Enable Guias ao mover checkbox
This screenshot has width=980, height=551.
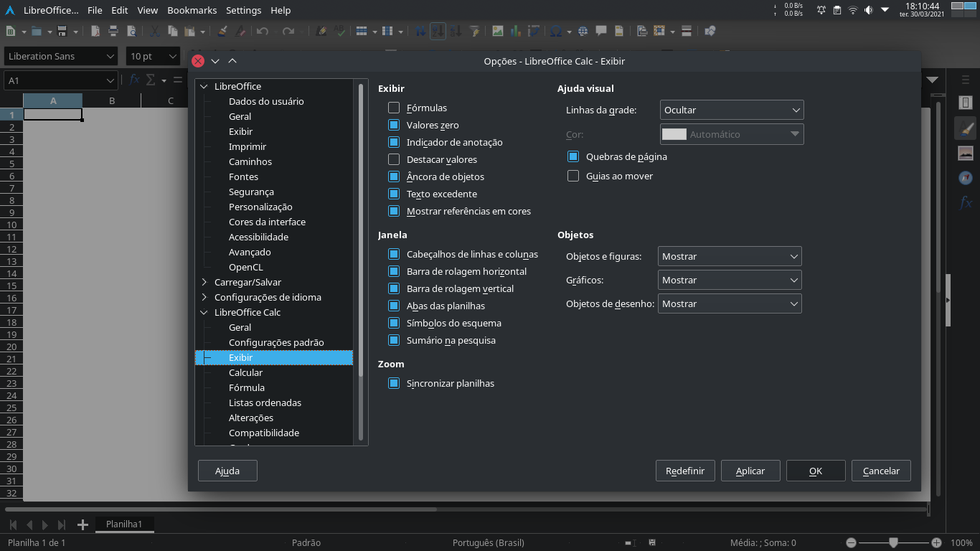(573, 176)
